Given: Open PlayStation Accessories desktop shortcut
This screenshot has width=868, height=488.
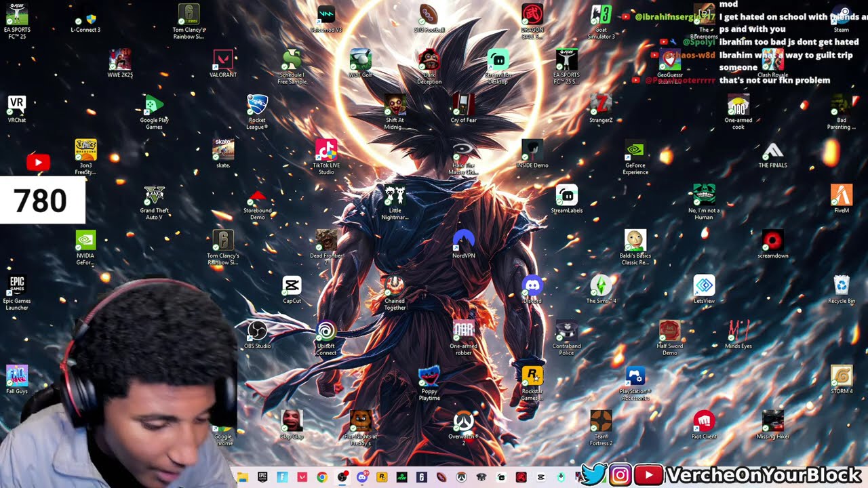Looking at the screenshot, I should 635,384.
